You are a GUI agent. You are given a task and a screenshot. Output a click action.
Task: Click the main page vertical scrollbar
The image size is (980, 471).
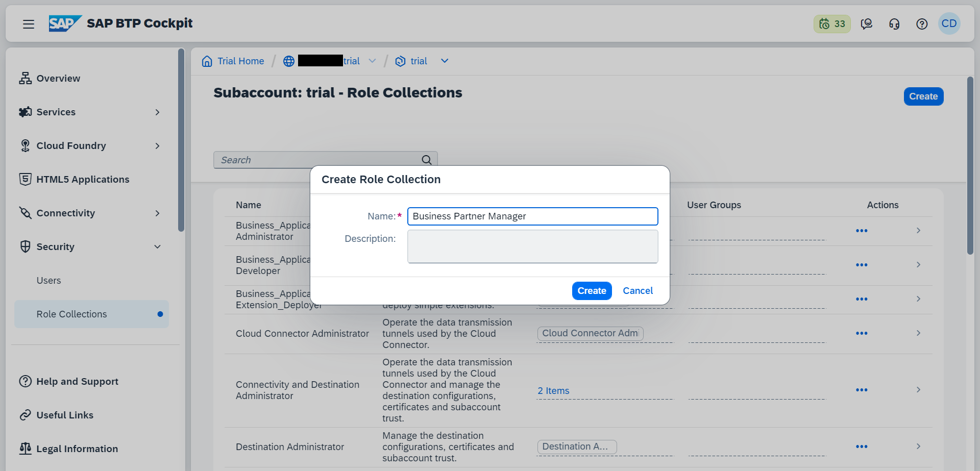(x=970, y=165)
